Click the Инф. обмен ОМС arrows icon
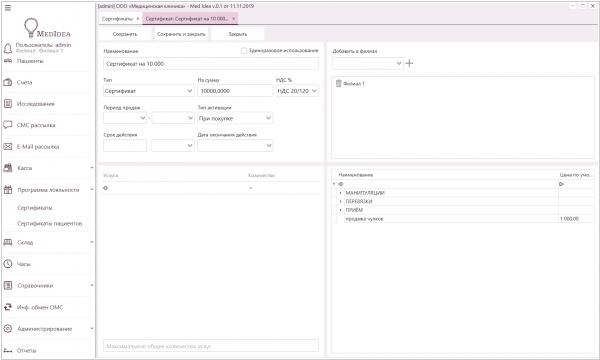 pos(8,307)
